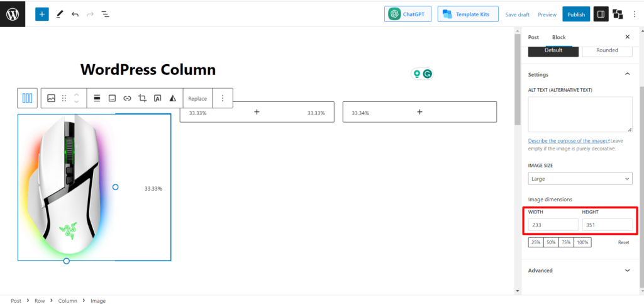Change image alignment in toolbar
Screen dimensions: 644x304
click(97, 98)
